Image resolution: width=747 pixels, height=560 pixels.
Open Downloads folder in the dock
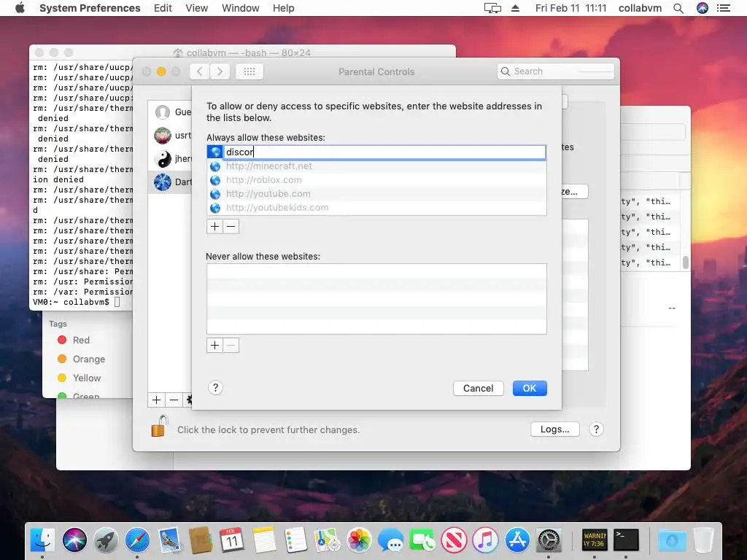[672, 540]
